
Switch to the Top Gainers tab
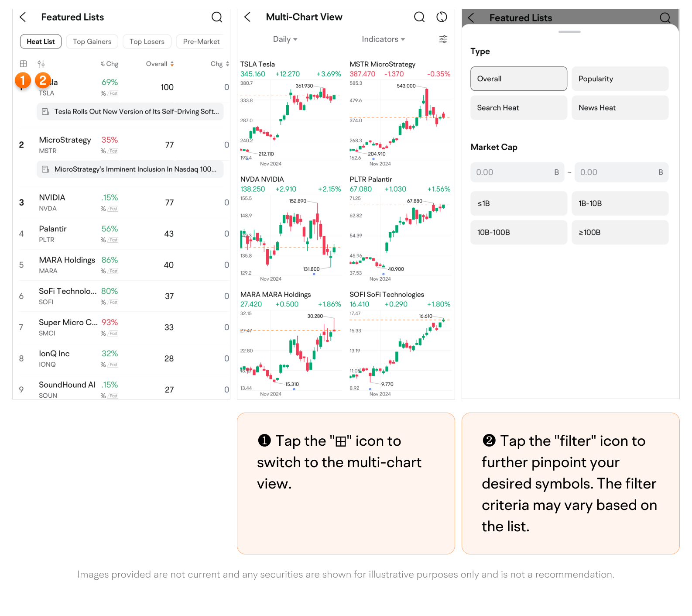pos(92,41)
